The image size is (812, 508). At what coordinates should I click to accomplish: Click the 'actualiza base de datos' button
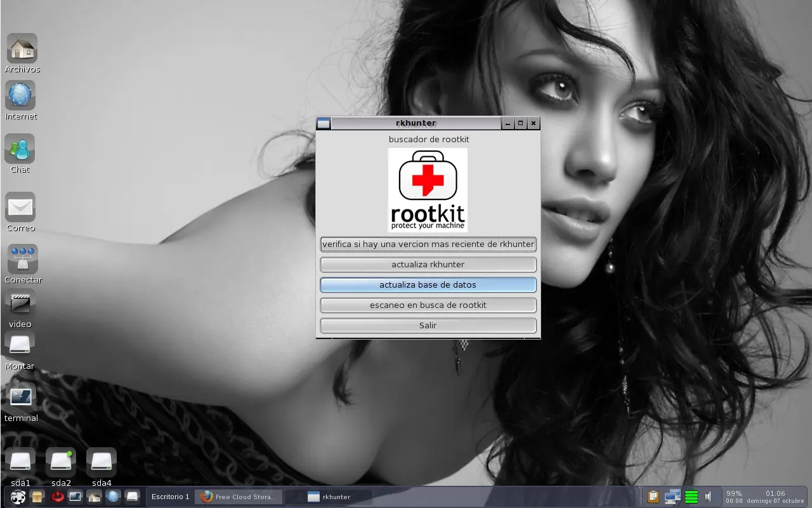point(428,285)
